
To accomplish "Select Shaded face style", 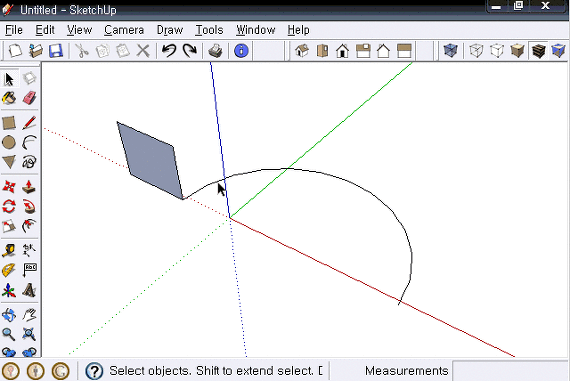I will click(517, 51).
